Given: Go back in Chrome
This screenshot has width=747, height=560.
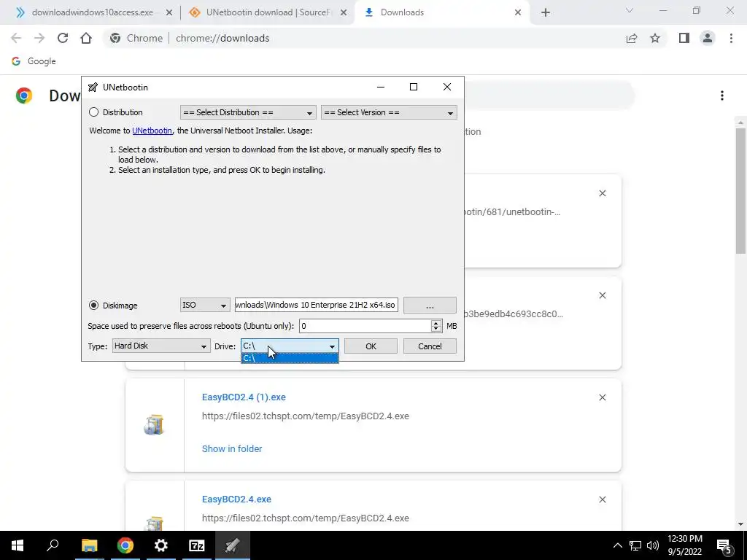Looking at the screenshot, I should (x=16, y=38).
